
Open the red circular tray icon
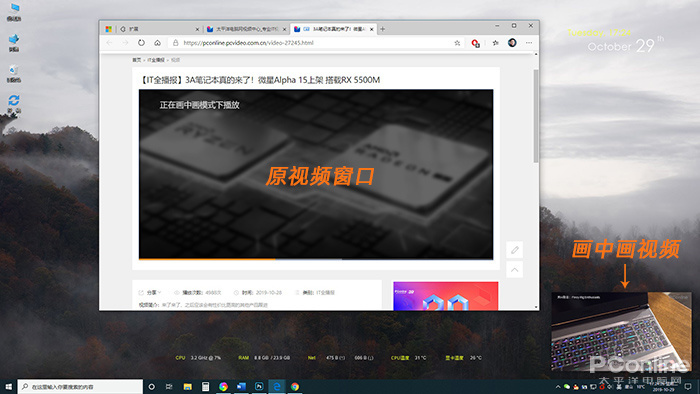click(601, 386)
